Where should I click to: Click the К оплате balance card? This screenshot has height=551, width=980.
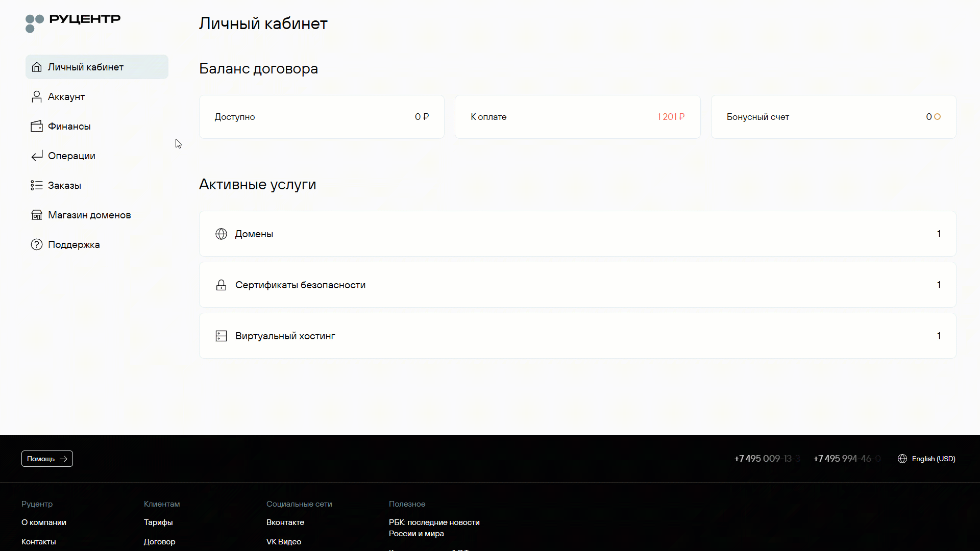pos(577,116)
